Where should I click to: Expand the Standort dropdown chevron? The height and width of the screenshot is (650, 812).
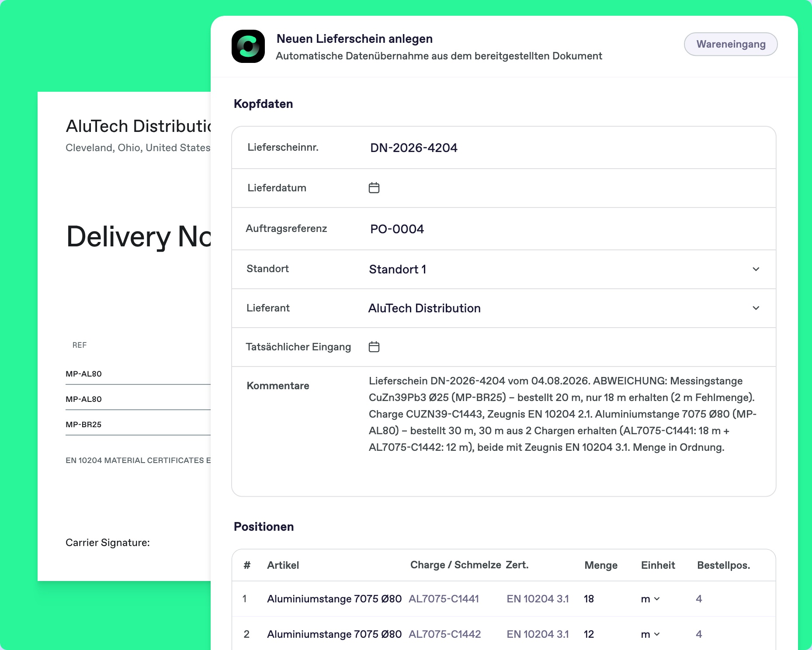(756, 269)
